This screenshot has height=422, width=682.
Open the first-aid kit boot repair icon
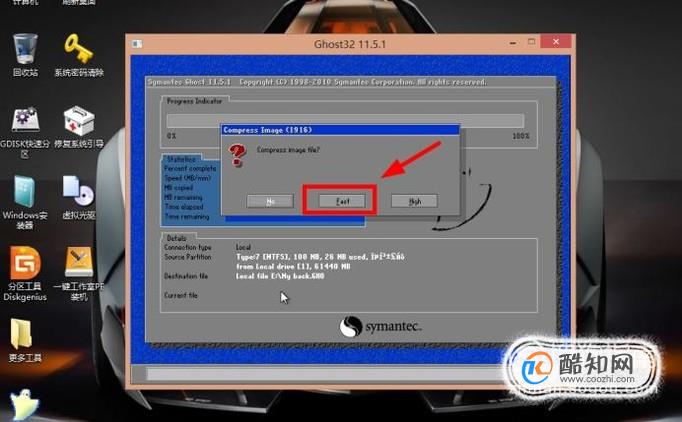[79, 127]
